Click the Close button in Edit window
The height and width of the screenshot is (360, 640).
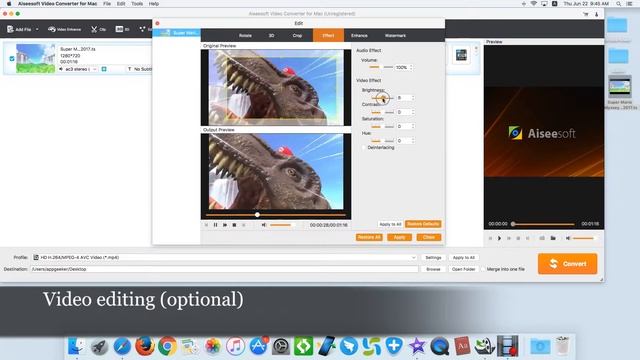point(429,237)
